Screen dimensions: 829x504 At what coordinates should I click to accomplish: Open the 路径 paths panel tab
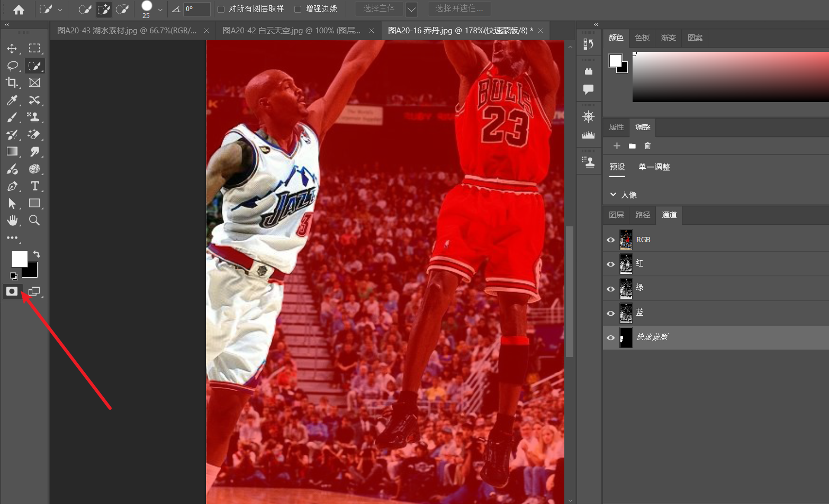643,215
